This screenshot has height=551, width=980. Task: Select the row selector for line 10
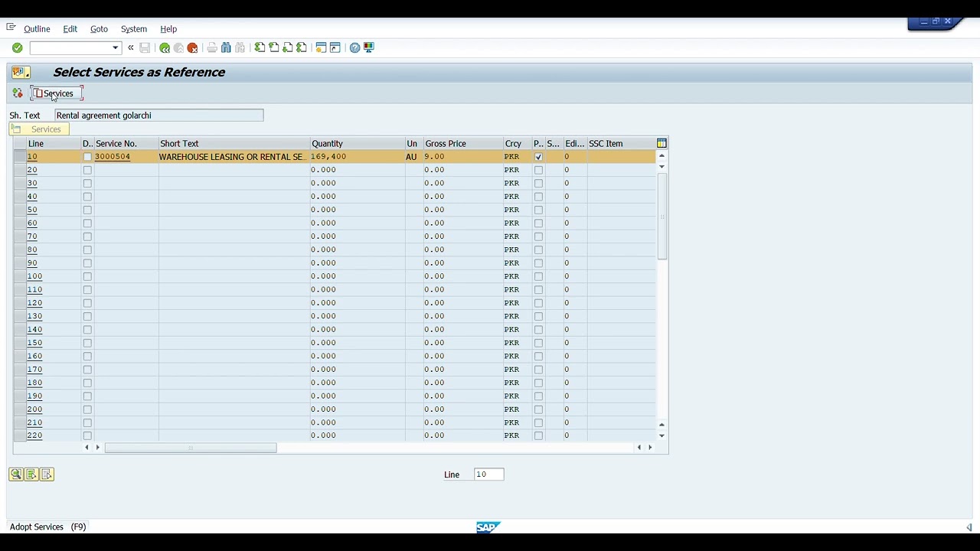coord(19,157)
